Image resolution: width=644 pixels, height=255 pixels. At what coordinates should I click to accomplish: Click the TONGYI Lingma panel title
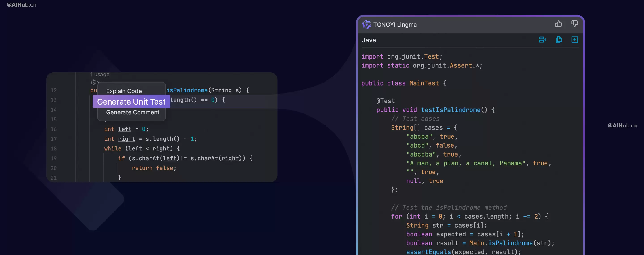(395, 25)
